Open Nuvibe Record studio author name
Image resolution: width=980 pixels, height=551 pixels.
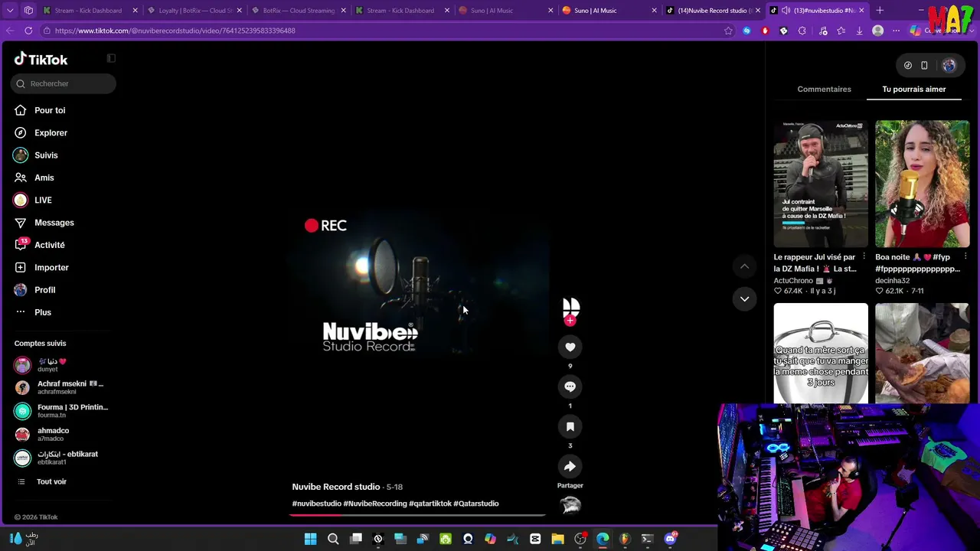335,487
